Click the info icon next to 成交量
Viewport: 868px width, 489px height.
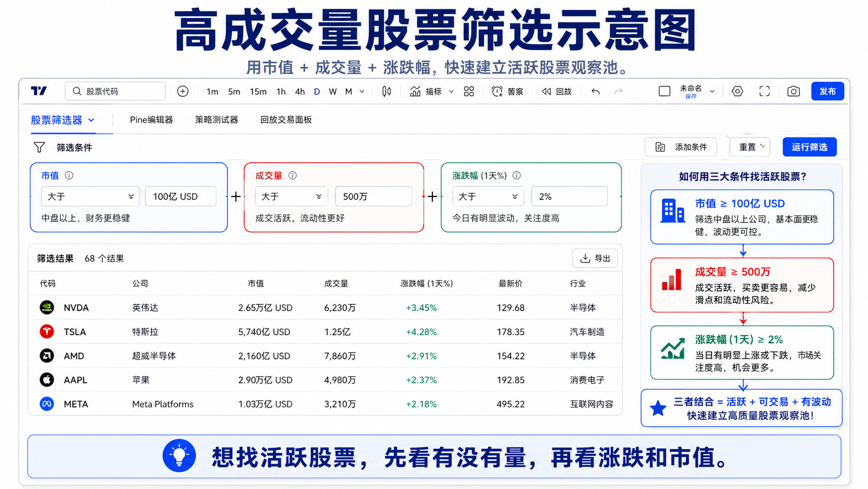point(293,176)
